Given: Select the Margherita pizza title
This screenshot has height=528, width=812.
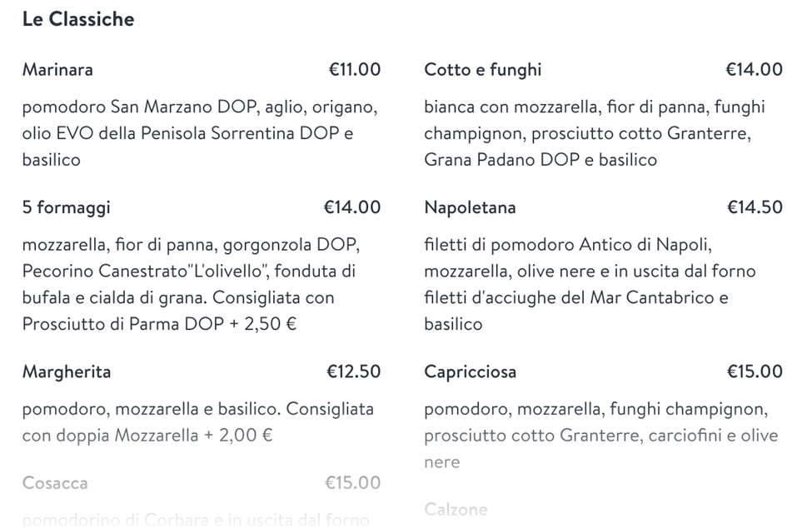Looking at the screenshot, I should pos(67,371).
